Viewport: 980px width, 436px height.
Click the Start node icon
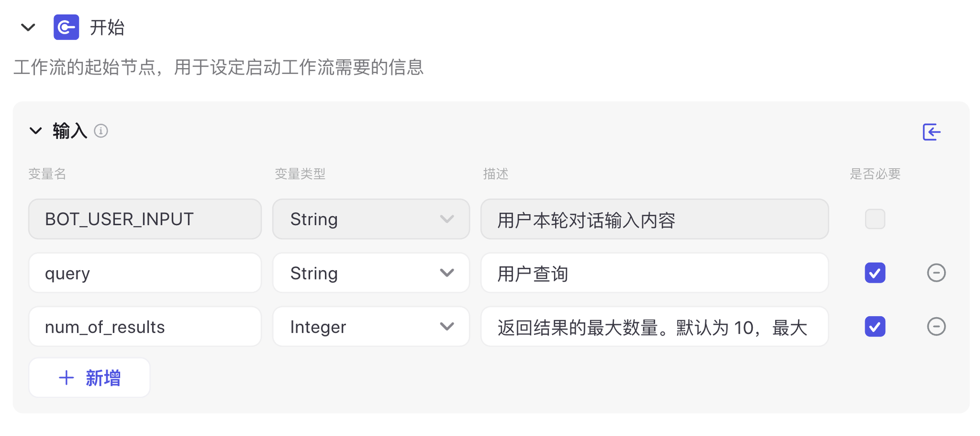[66, 27]
